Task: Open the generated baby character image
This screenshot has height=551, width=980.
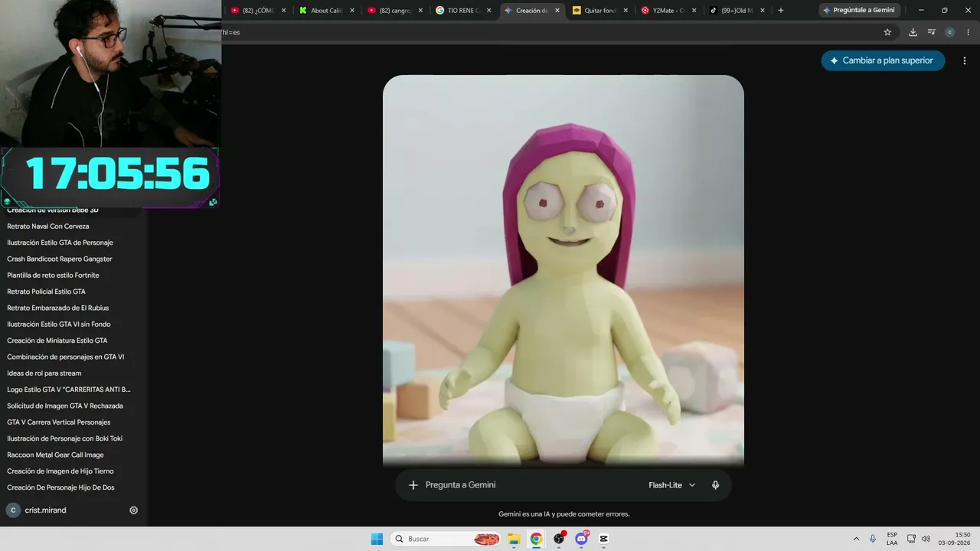Action: coord(563,270)
